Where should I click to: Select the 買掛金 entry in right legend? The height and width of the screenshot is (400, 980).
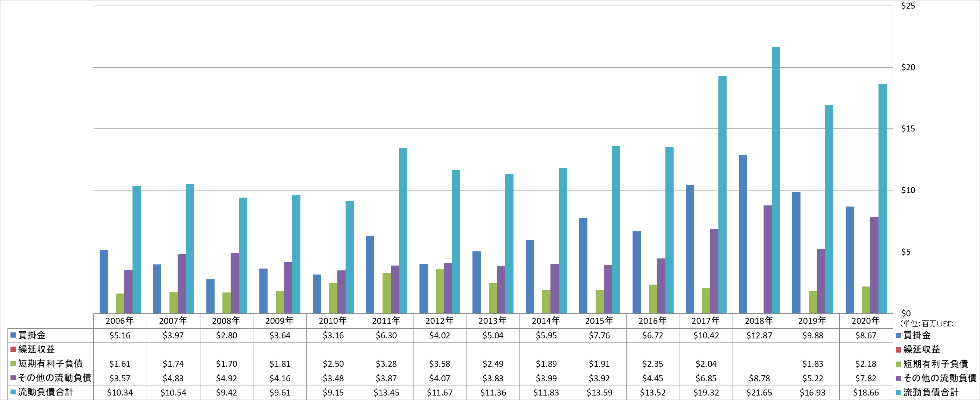click(914, 335)
